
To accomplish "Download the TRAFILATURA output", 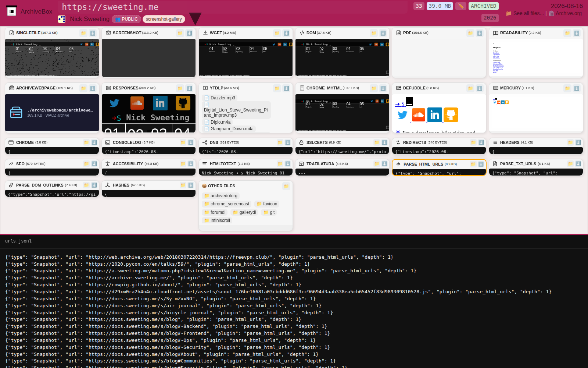I will tap(384, 164).
